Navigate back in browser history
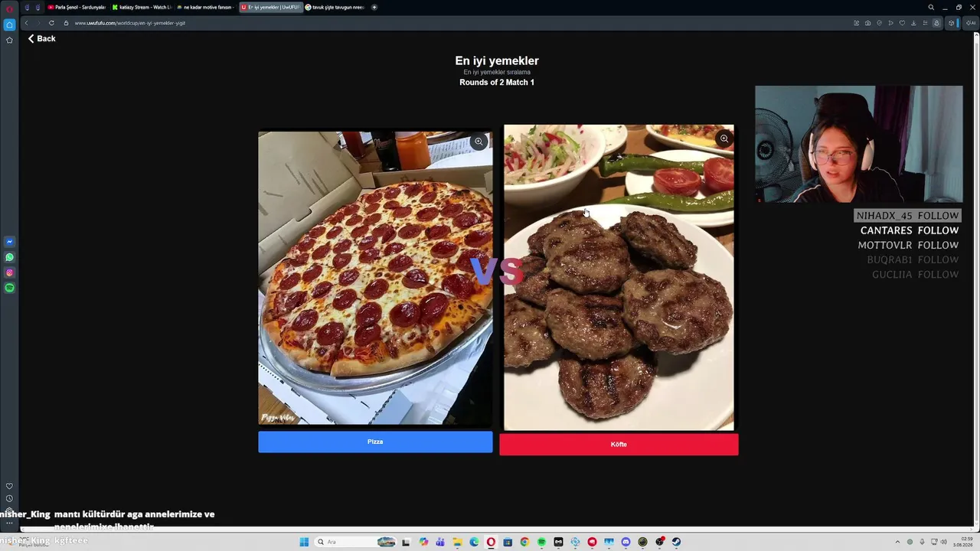 (x=26, y=23)
